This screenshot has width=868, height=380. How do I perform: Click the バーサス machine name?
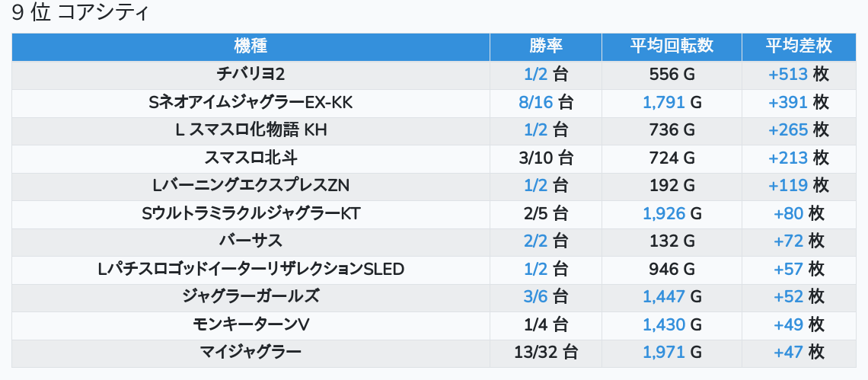(x=251, y=241)
